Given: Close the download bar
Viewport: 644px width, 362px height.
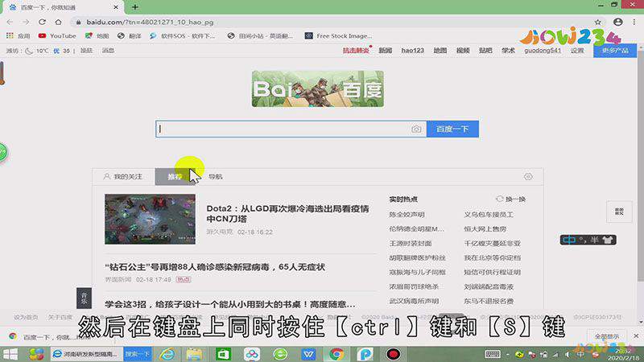Looking at the screenshot, I should (636, 335).
